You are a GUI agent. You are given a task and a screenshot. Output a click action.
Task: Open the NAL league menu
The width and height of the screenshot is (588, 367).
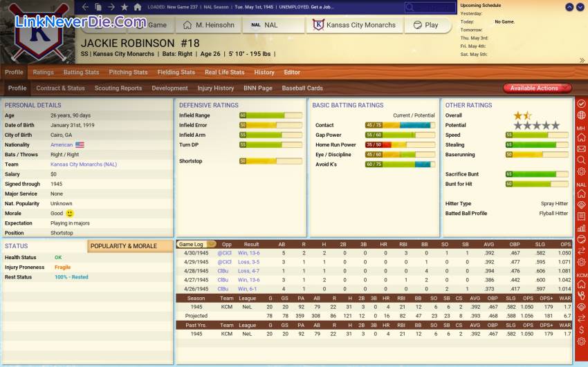[x=273, y=25]
